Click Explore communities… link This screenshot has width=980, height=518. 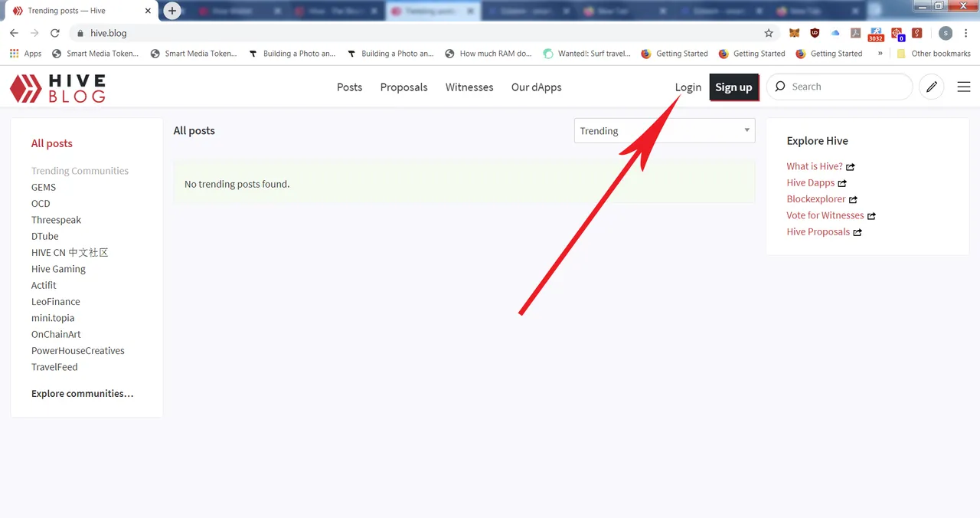coord(82,393)
